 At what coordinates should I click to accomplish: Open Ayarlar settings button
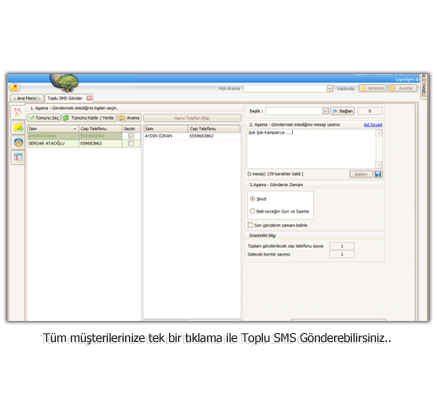[x=402, y=88]
